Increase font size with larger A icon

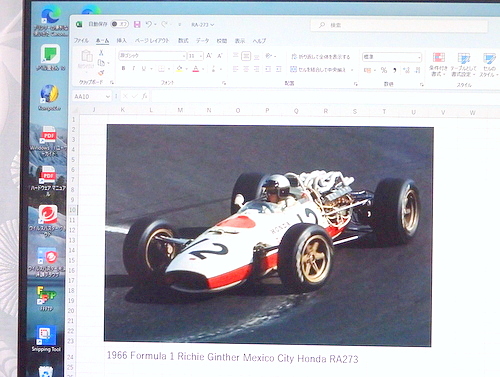[x=209, y=56]
